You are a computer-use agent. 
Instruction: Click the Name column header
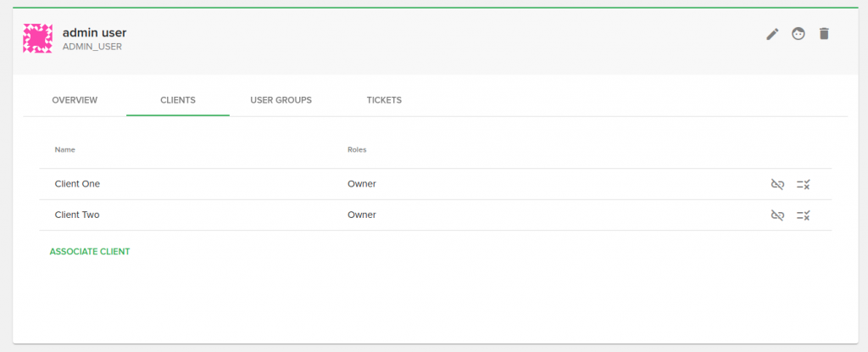64,149
